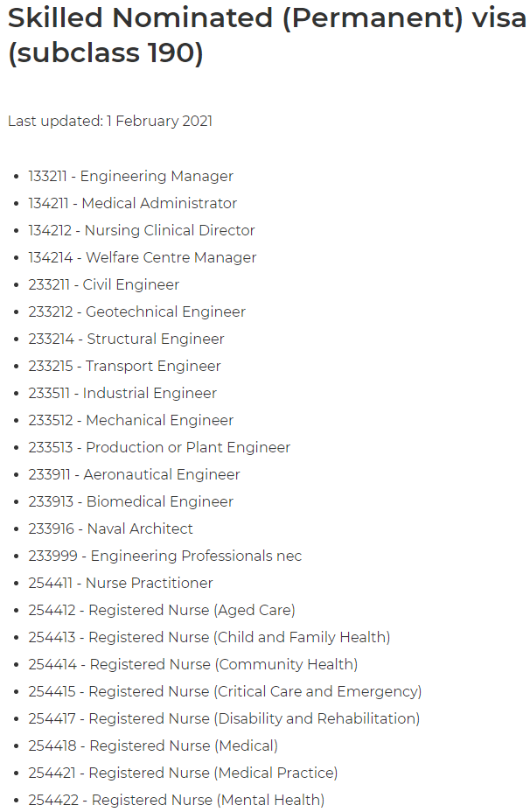Viewport: 530px width, 812px height.
Task: Click the 233211 Civil Engineer entry
Action: (x=104, y=284)
